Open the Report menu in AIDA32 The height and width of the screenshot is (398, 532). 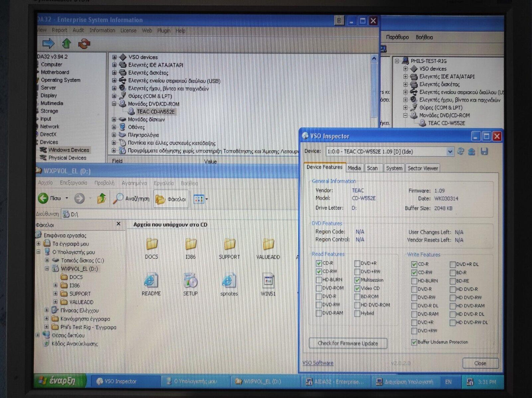point(59,30)
